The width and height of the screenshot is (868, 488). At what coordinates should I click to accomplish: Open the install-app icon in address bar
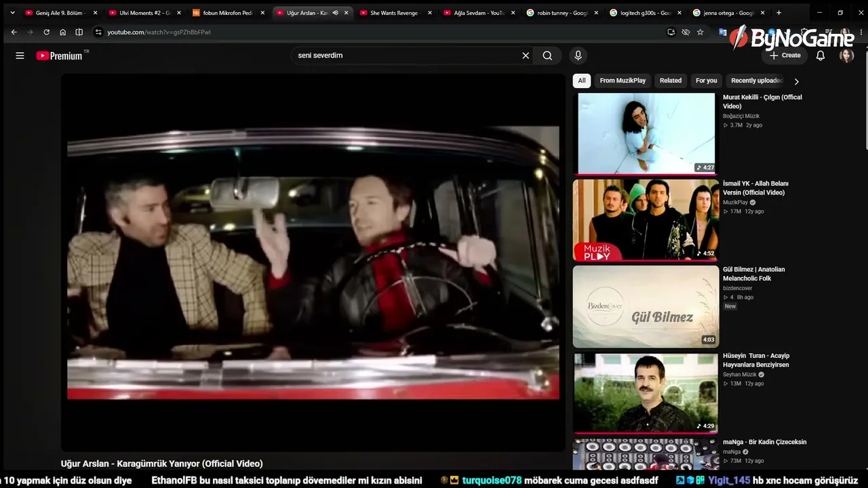pyautogui.click(x=671, y=32)
